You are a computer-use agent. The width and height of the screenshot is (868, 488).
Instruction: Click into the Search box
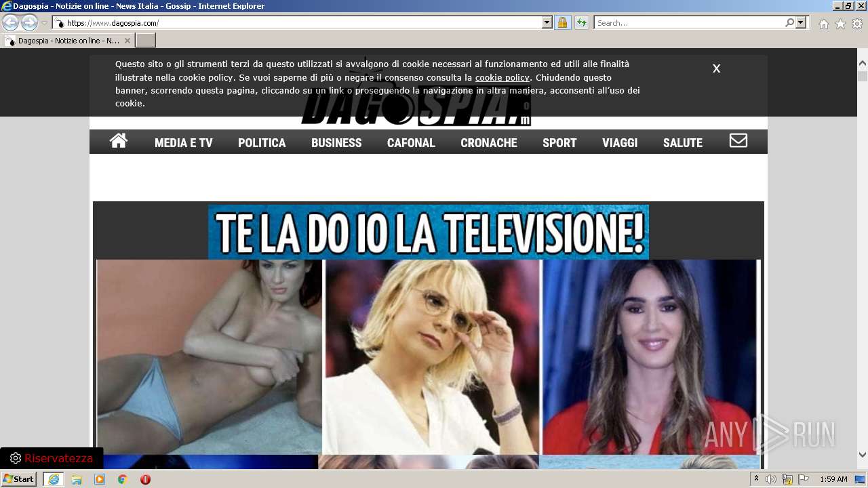click(x=689, y=23)
